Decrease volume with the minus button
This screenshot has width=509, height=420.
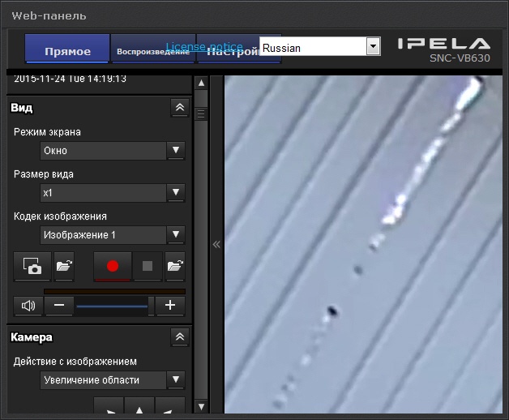click(x=58, y=306)
